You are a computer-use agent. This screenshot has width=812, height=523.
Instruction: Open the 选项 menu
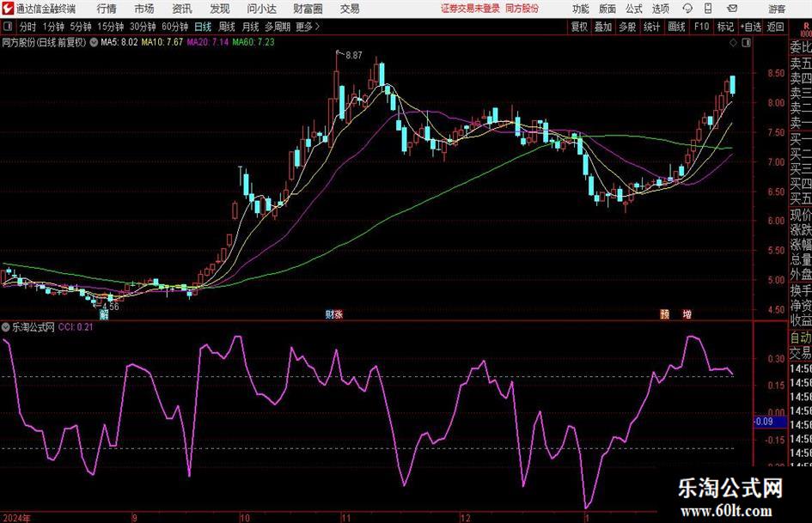tap(660, 9)
